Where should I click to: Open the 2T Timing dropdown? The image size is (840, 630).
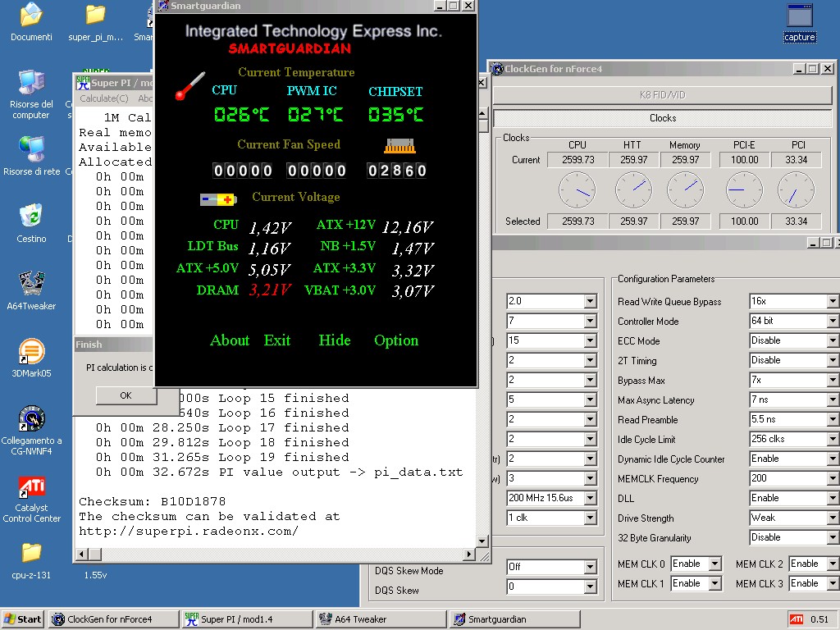(x=833, y=361)
